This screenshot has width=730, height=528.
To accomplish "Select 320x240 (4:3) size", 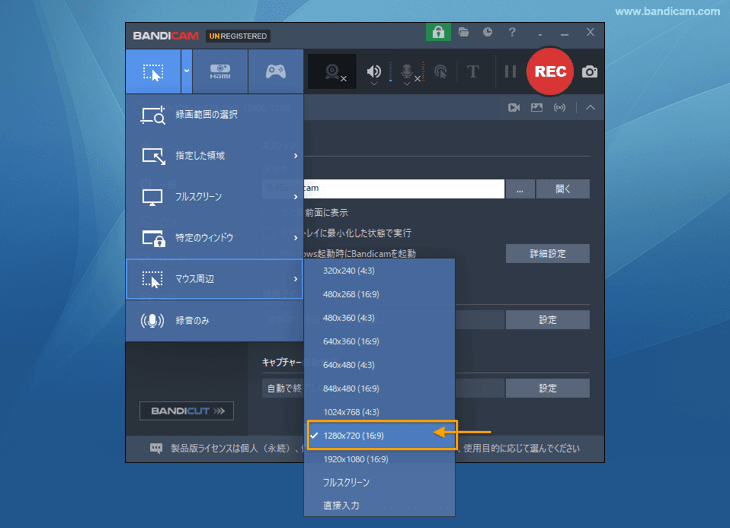I will (x=379, y=271).
